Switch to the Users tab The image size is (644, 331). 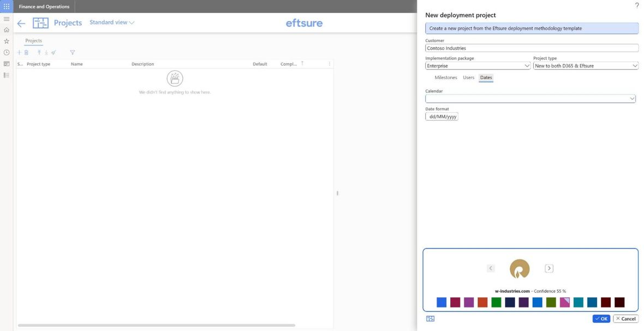pyautogui.click(x=469, y=78)
